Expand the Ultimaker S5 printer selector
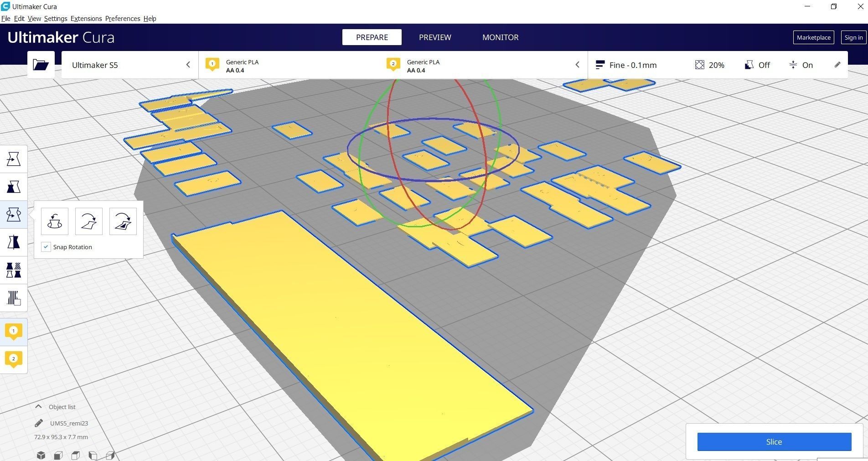This screenshot has height=461, width=868. click(x=130, y=65)
